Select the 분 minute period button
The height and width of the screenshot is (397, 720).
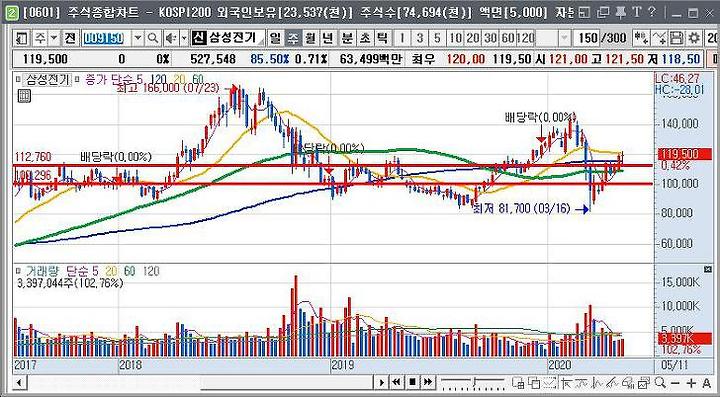tap(347, 38)
